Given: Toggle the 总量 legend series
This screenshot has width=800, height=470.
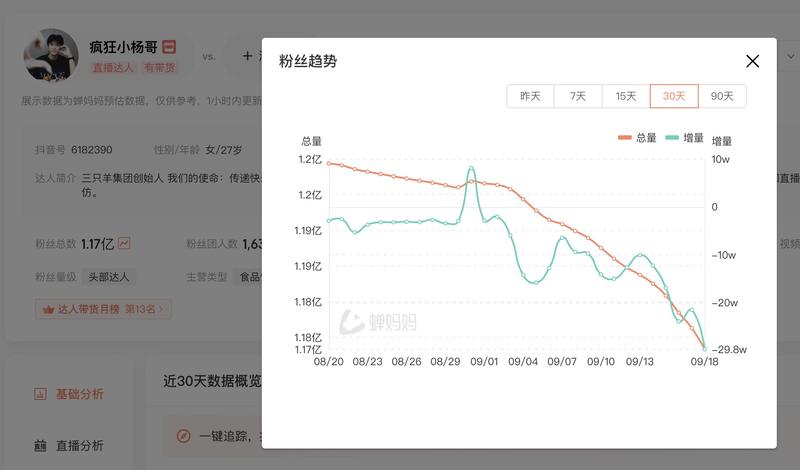Looking at the screenshot, I should (x=637, y=138).
